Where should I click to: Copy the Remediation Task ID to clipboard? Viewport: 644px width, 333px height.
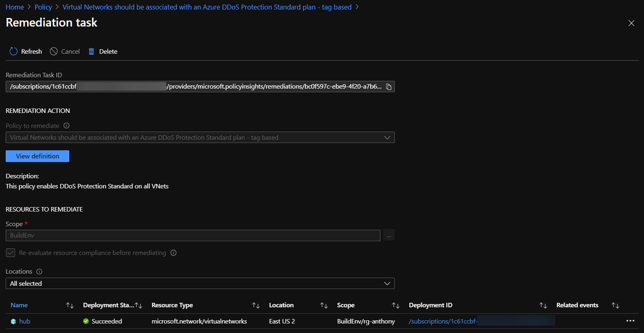click(x=389, y=86)
